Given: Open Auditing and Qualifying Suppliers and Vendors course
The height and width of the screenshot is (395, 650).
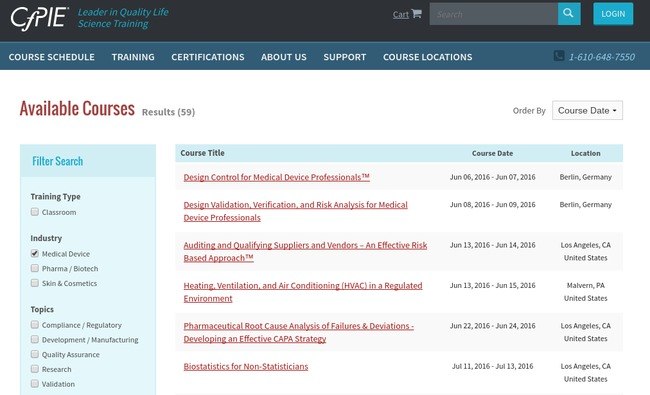Looking at the screenshot, I should pyautogui.click(x=305, y=252).
